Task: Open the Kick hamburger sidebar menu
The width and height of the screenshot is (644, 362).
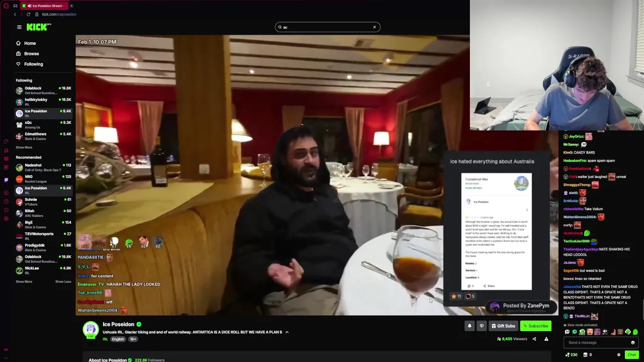Action: click(19, 27)
